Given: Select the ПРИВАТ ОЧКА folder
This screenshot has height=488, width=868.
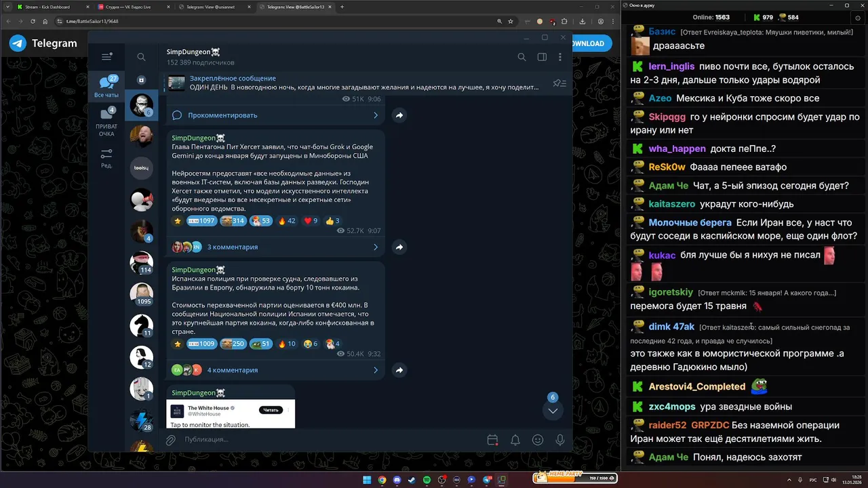Looking at the screenshot, I should [106, 123].
